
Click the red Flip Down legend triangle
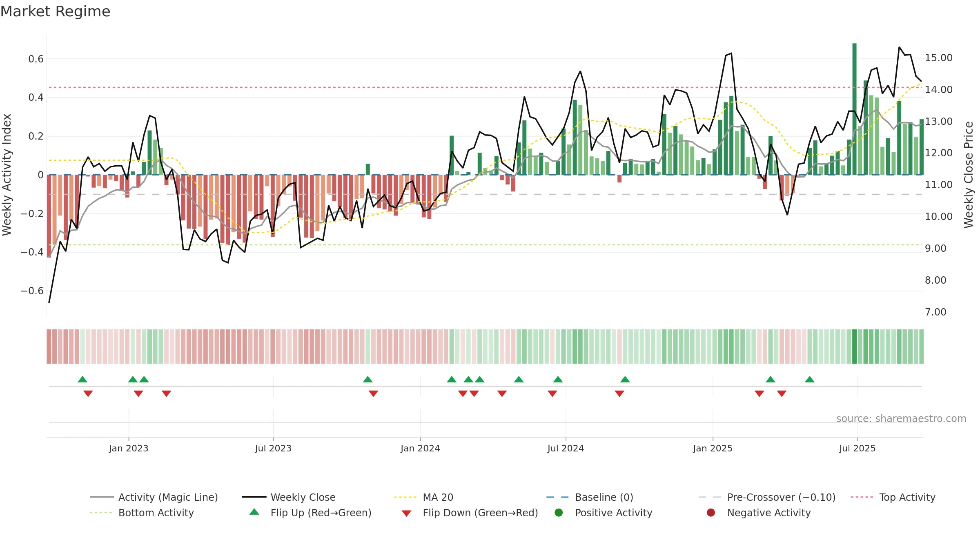click(x=406, y=513)
